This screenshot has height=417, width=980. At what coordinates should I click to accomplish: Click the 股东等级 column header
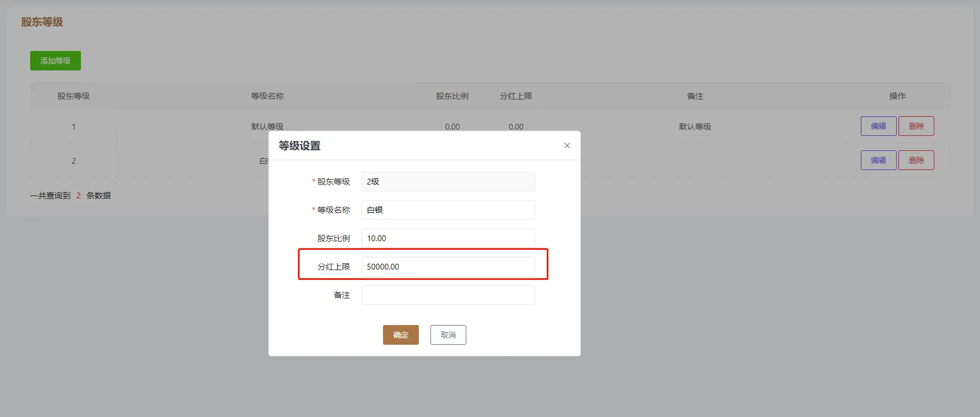[x=73, y=96]
